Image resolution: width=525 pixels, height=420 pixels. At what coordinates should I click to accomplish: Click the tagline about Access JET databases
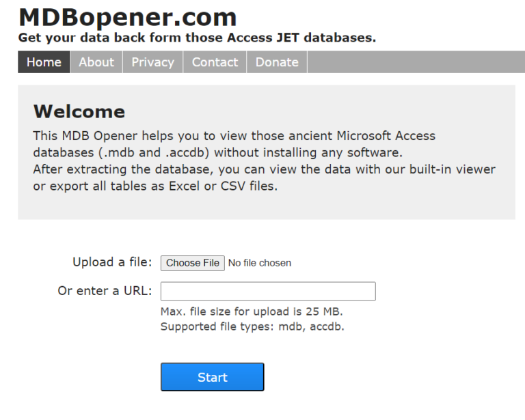(x=197, y=38)
